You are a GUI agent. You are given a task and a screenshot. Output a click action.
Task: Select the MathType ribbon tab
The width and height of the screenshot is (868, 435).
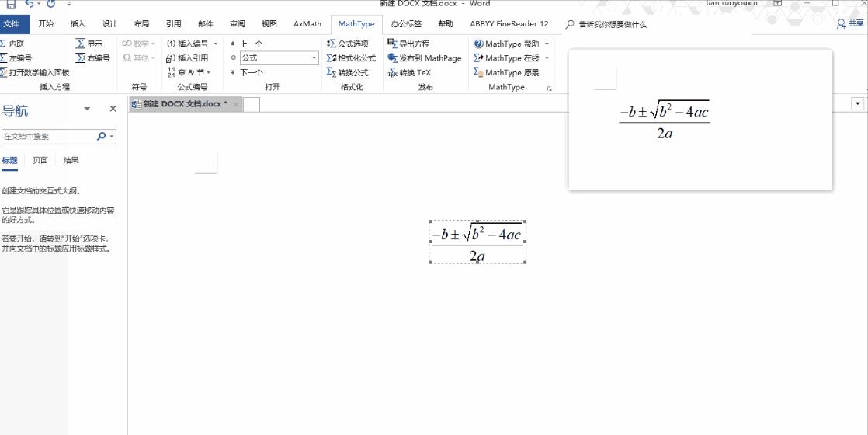pos(356,24)
